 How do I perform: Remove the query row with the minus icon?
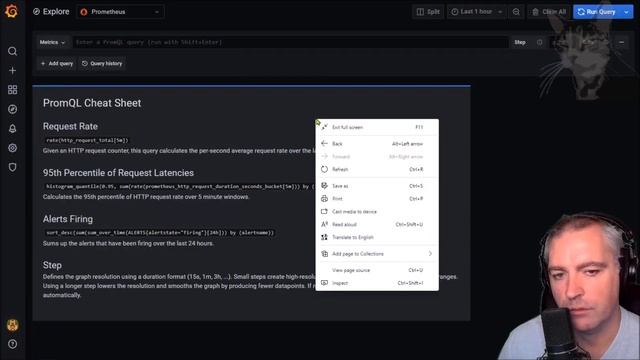click(x=621, y=42)
